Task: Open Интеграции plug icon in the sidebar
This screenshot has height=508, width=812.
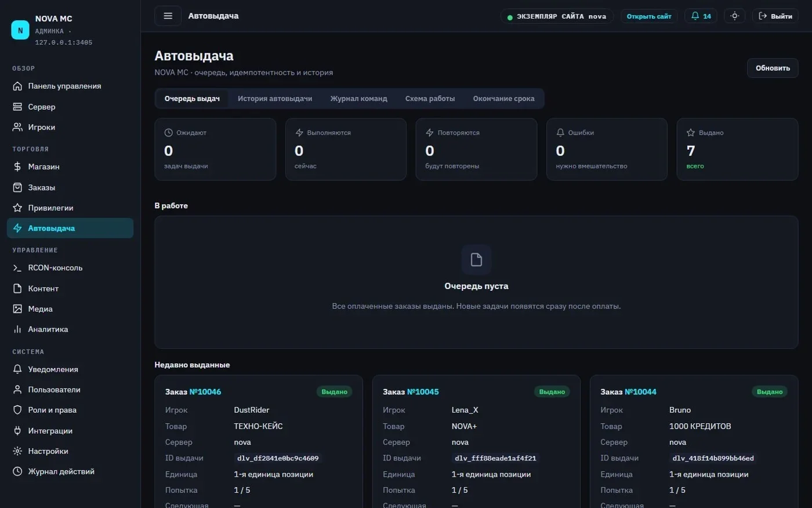Action: [17, 431]
